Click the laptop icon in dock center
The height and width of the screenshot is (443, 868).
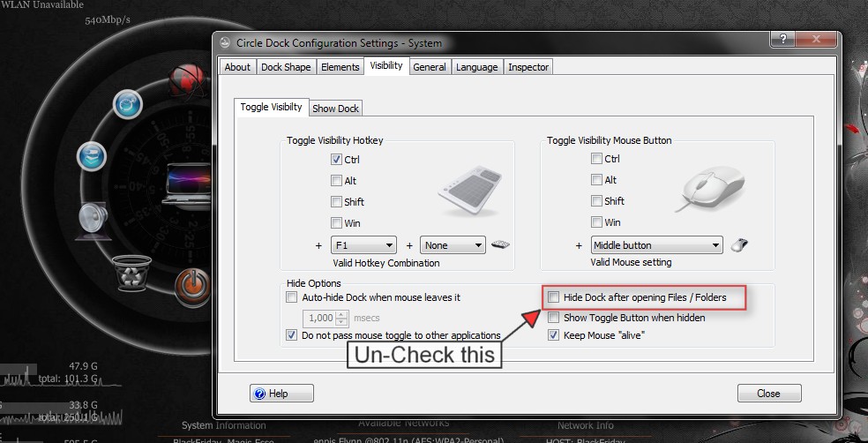186,185
